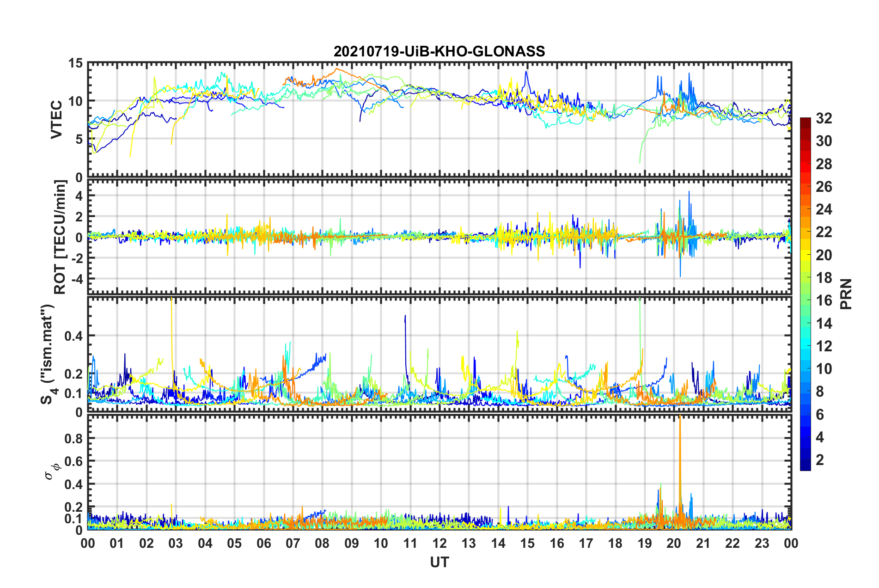
Task: Click the ROT [TECU/min] axis label
Action: click(x=60, y=237)
